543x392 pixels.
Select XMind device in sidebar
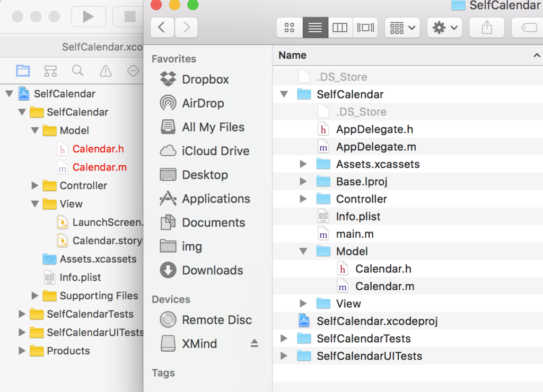click(x=189, y=344)
